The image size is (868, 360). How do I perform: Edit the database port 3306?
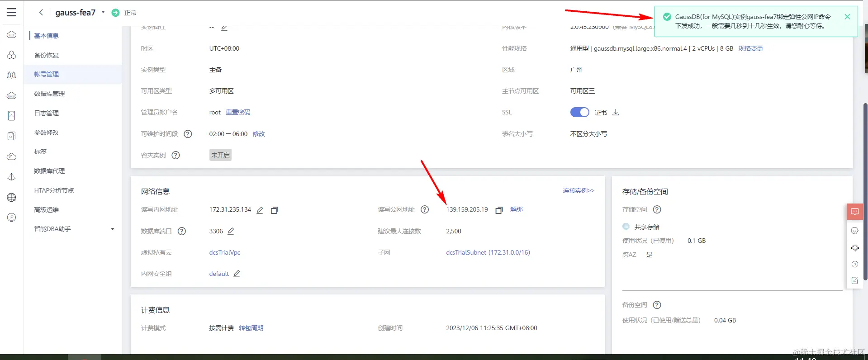231,231
